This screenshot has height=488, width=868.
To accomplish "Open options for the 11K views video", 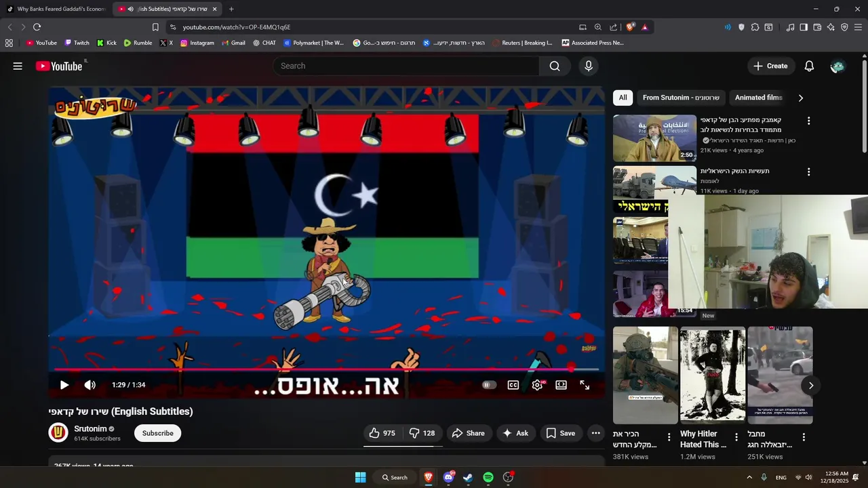I will [808, 172].
